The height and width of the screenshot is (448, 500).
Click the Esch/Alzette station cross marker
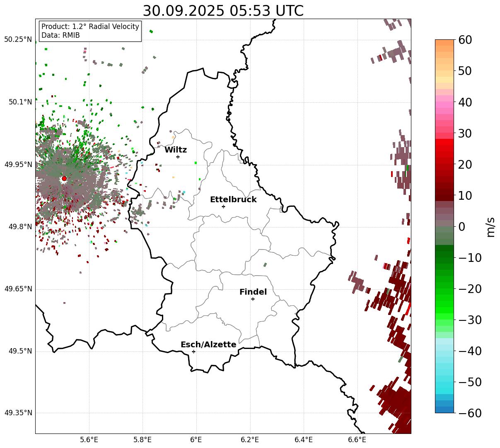pyautogui.click(x=193, y=351)
